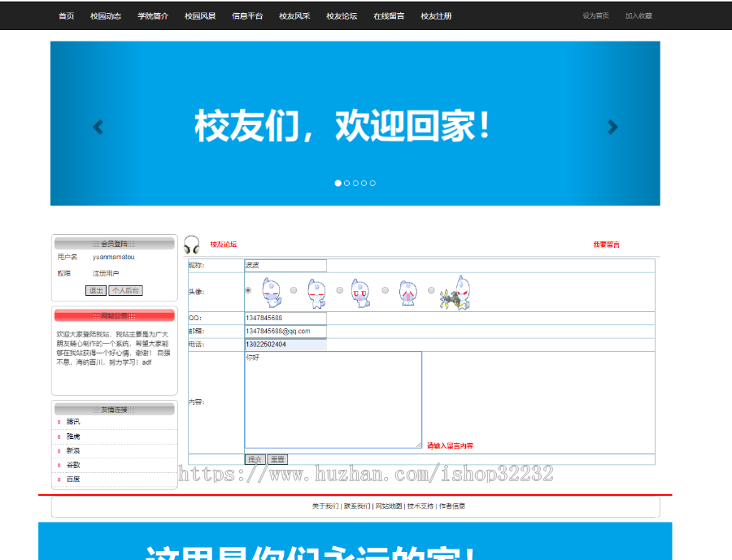The image size is (732, 560).
Task: Click the second carousel dot indicator
Action: (x=346, y=183)
